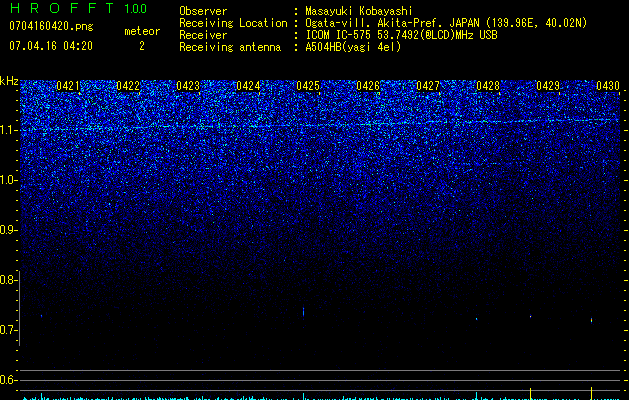Click the 0426 time marker

(x=368, y=86)
